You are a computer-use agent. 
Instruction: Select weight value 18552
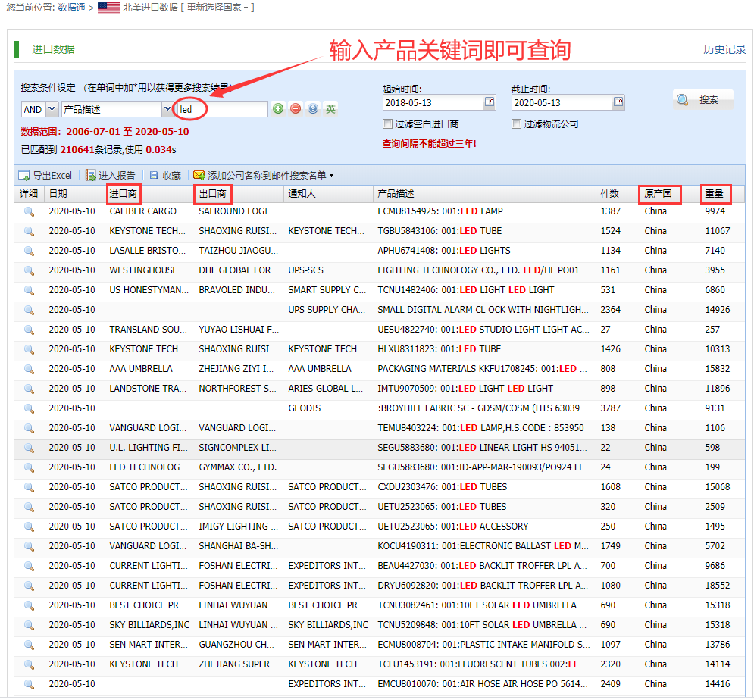(718, 586)
